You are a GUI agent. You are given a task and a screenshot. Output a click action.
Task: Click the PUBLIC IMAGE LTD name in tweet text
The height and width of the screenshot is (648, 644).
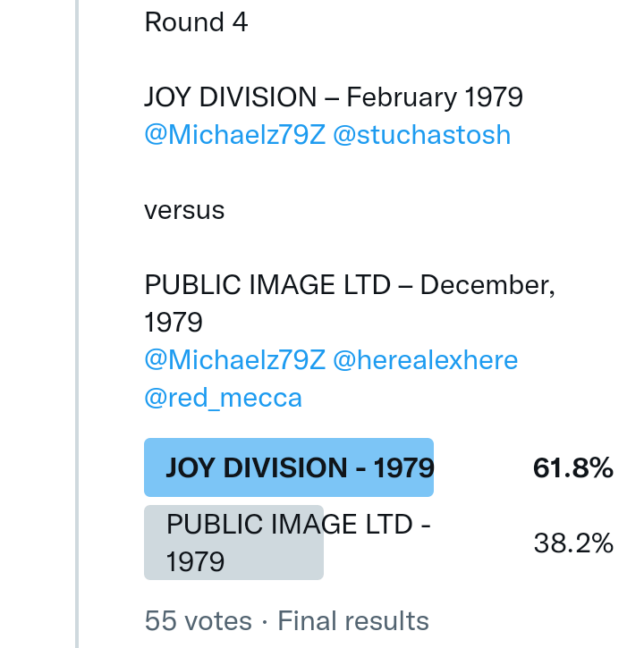tap(267, 285)
